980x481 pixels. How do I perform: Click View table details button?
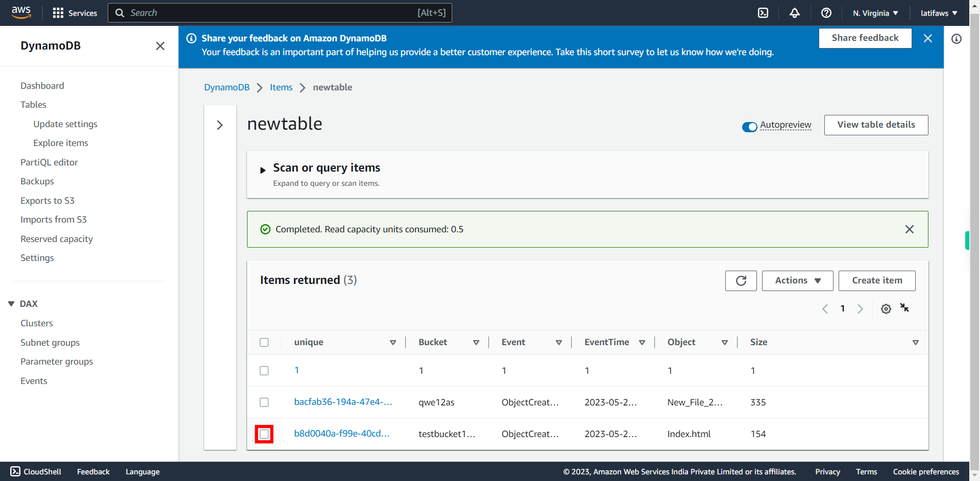[x=876, y=125]
